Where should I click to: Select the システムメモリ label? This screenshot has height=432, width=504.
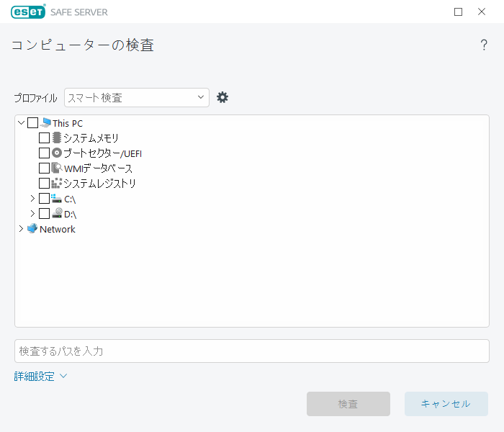91,138
